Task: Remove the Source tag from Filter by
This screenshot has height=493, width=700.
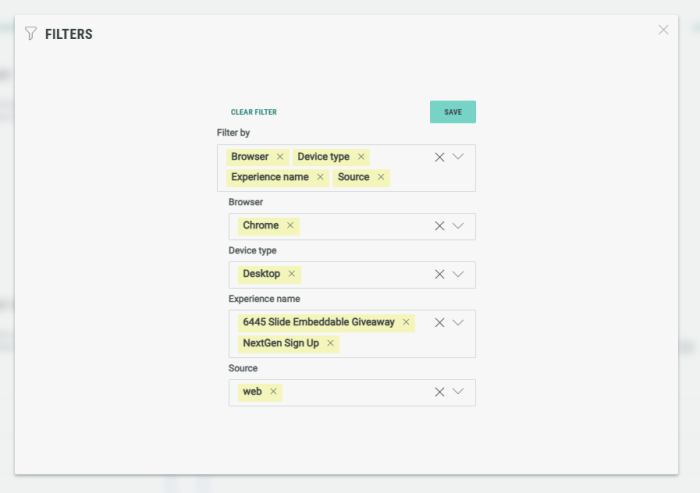Action: [x=381, y=177]
